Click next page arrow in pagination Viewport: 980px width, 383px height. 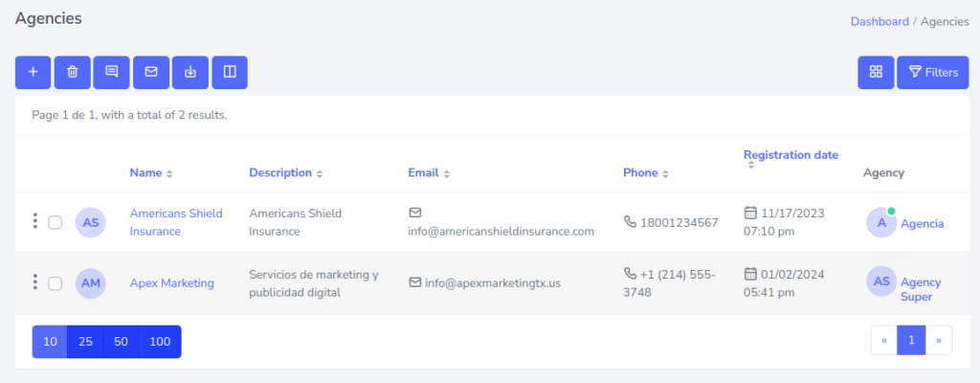940,340
